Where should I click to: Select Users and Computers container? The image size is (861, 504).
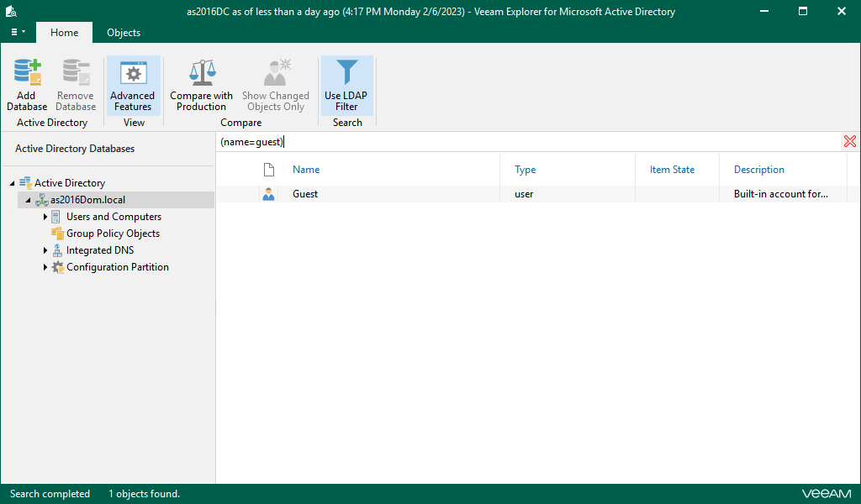(x=114, y=218)
